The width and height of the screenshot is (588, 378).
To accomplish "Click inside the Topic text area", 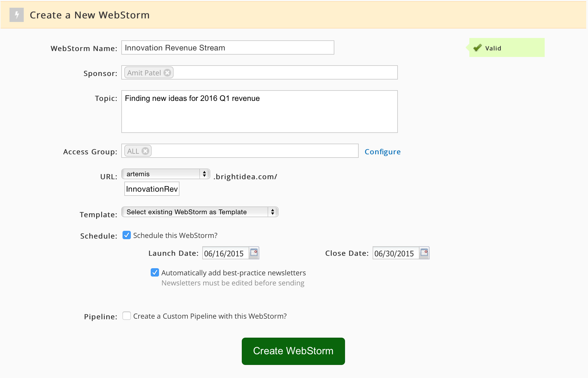I will coord(260,112).
